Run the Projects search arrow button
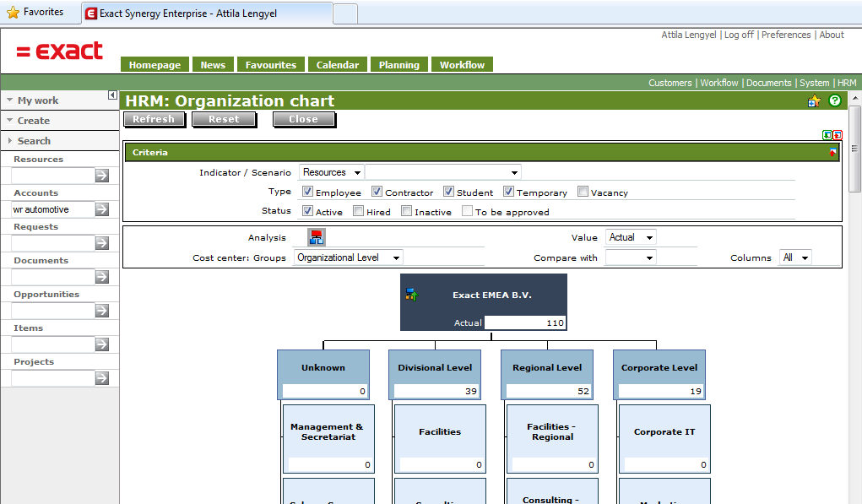 click(x=101, y=378)
